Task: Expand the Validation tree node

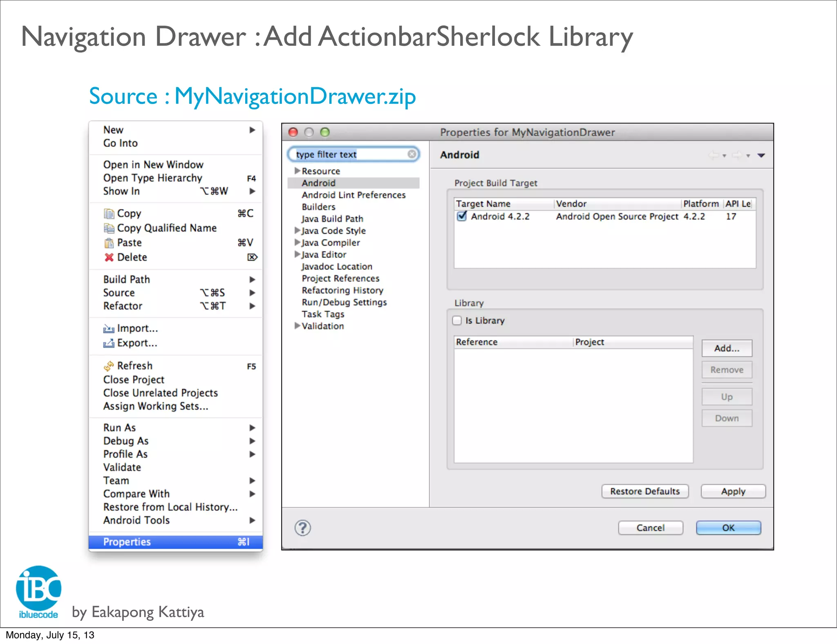Action: tap(298, 326)
